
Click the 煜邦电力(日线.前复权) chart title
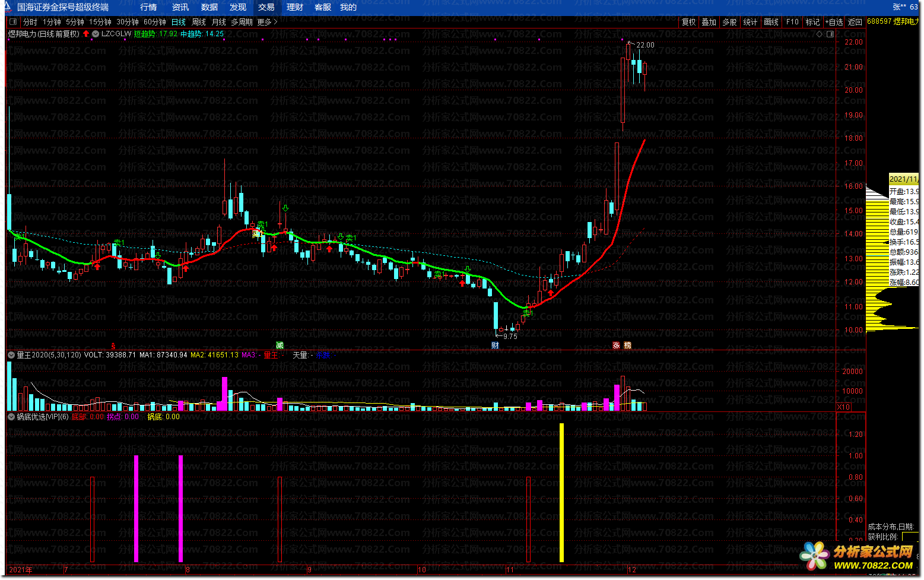(44, 34)
